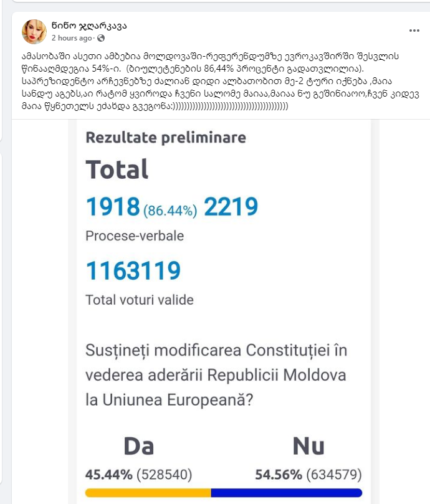This screenshot has width=430, height=504.
Task: Click the total count 2219
Action: [231, 207]
